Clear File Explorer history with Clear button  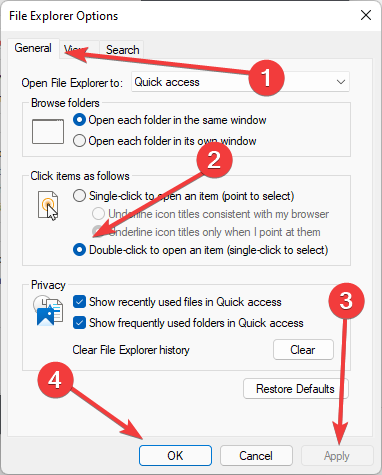coord(303,350)
